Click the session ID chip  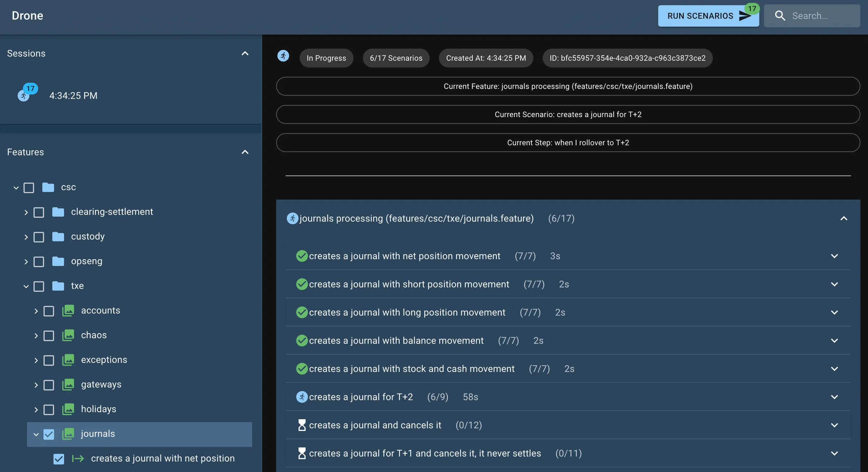pyautogui.click(x=627, y=58)
